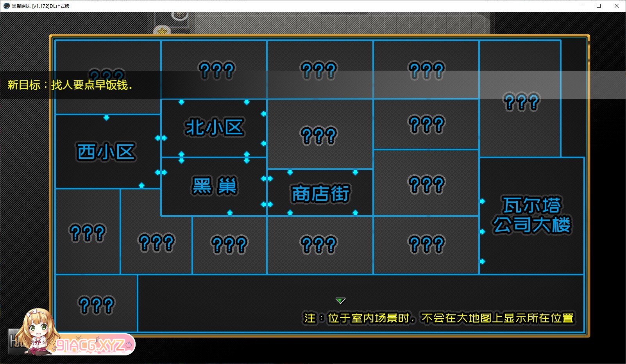Click the down arrow on 西小区's top edge
The height and width of the screenshot is (364, 626).
click(x=106, y=118)
